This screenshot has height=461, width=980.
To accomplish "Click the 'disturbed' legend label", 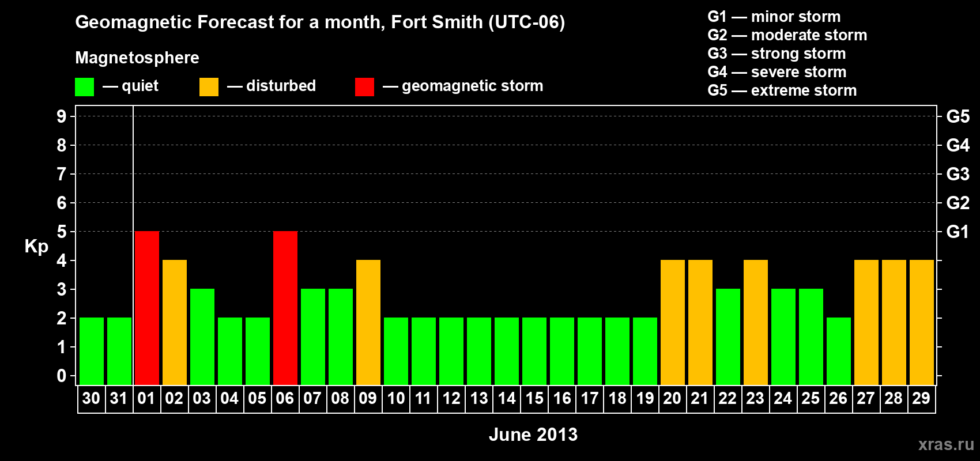I will (281, 86).
